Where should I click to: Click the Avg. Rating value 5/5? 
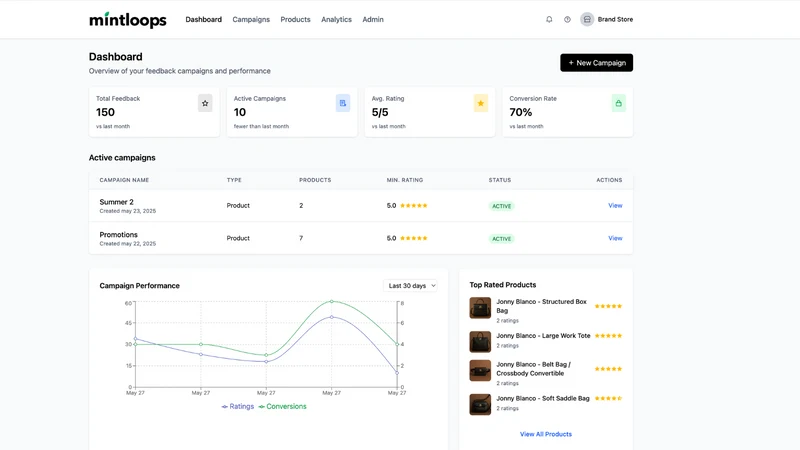pos(380,112)
